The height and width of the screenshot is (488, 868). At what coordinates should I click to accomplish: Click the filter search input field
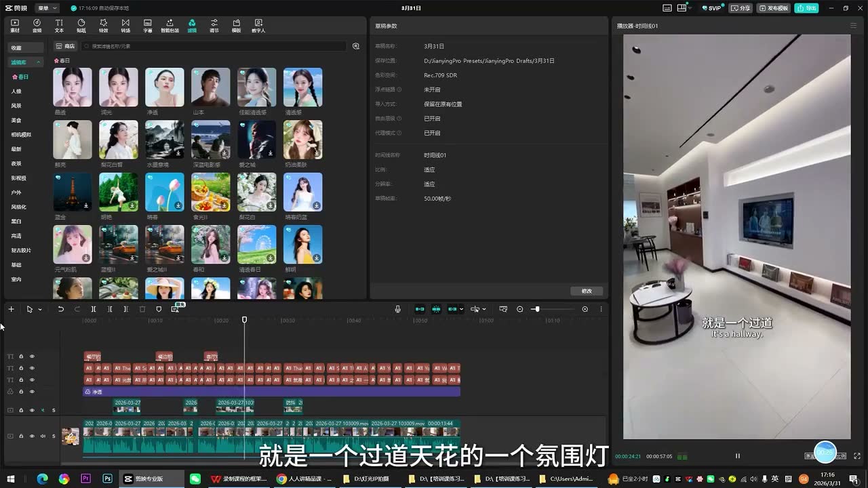[x=214, y=46]
